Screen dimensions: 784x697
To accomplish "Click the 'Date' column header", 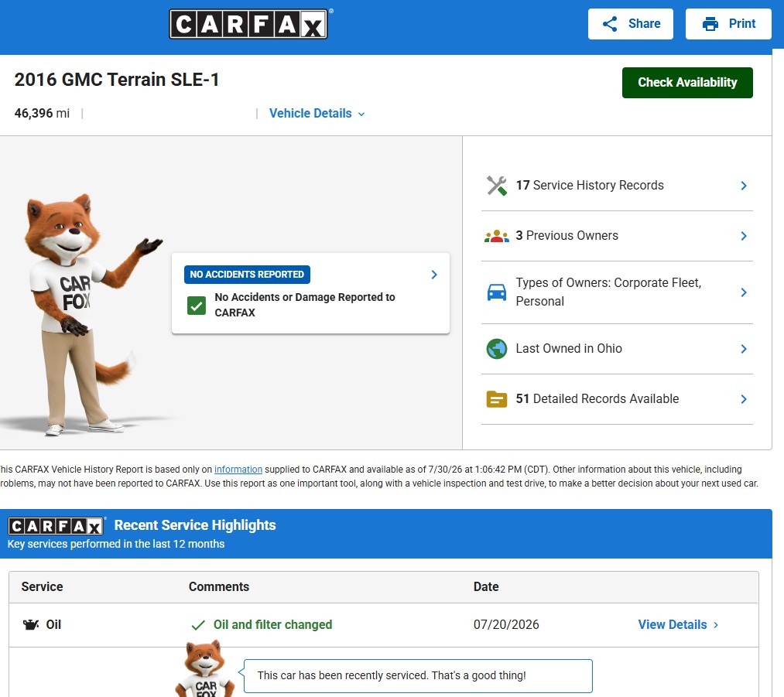I will point(486,586).
